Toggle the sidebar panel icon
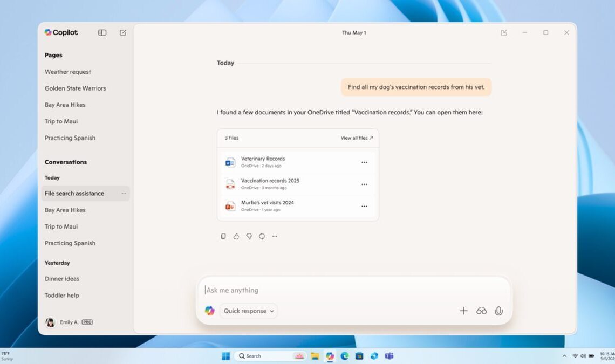This screenshot has height=364, width=615. click(102, 33)
